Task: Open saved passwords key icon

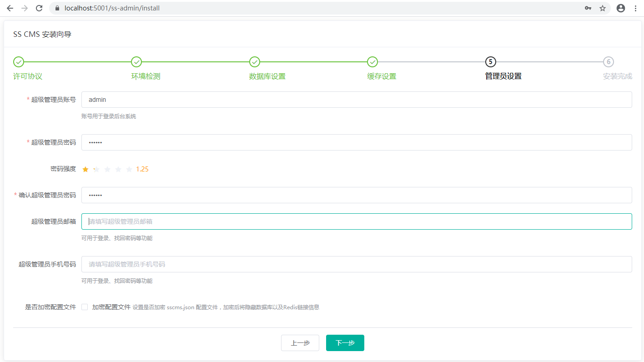Action: (588, 8)
